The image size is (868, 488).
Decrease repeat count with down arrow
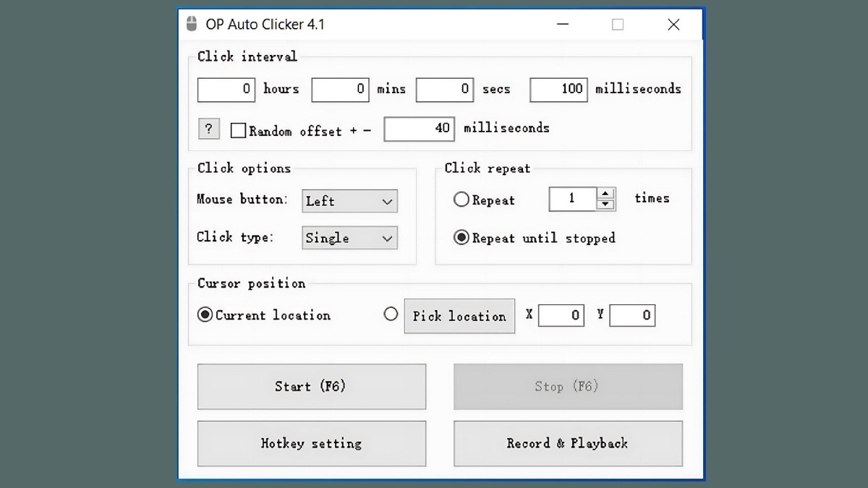pyautogui.click(x=606, y=205)
